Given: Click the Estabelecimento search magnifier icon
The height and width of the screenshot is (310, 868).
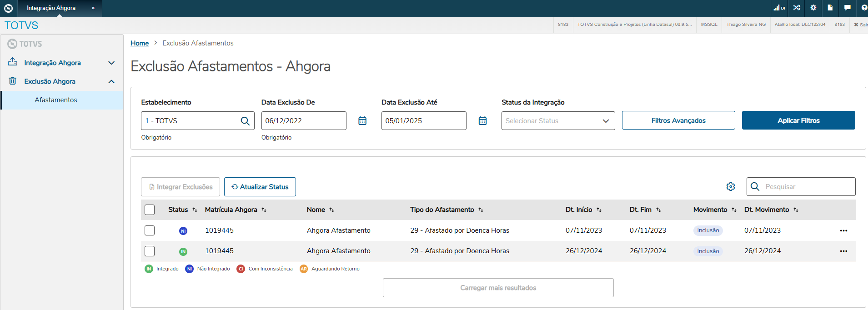Looking at the screenshot, I should (x=245, y=121).
